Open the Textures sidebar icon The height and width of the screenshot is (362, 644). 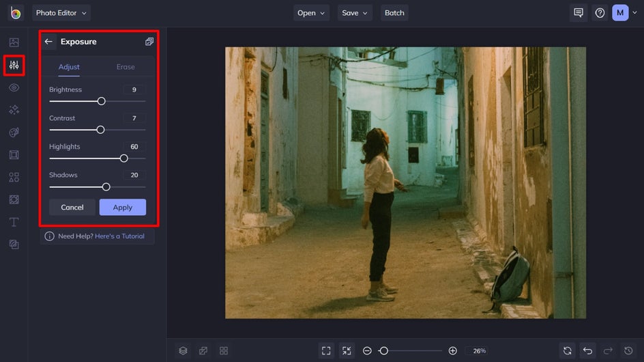point(14,245)
